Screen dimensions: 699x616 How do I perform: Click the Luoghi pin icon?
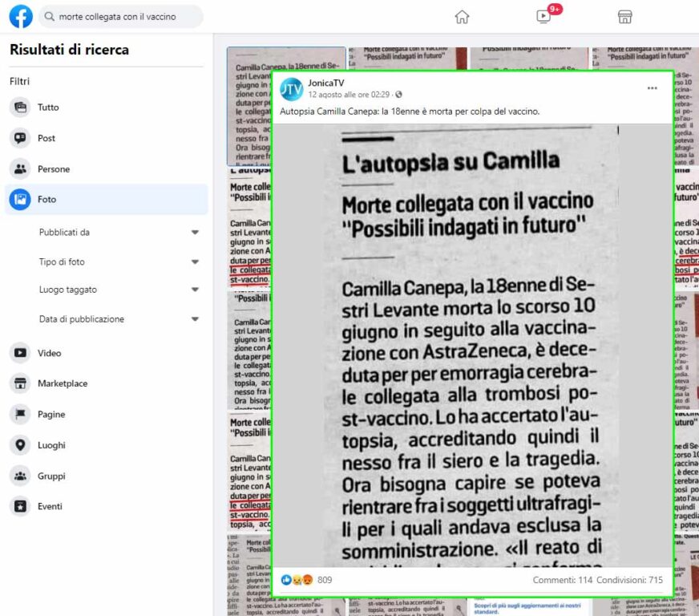click(20, 445)
